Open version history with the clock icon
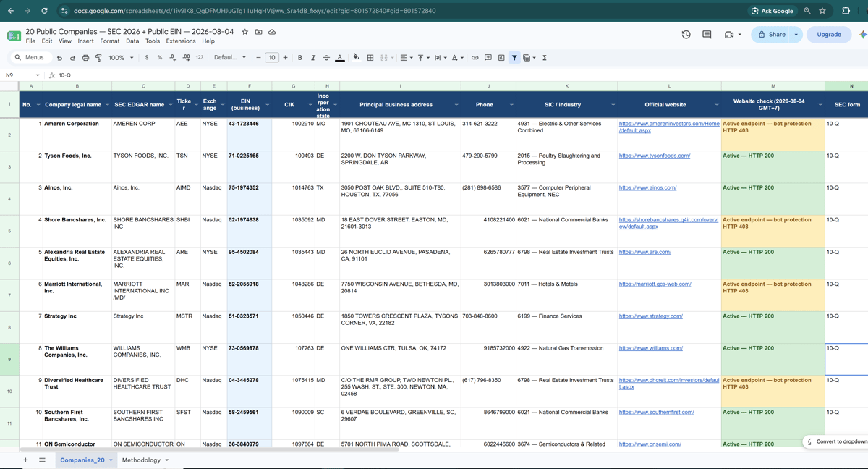The width and height of the screenshot is (868, 469). coord(686,35)
